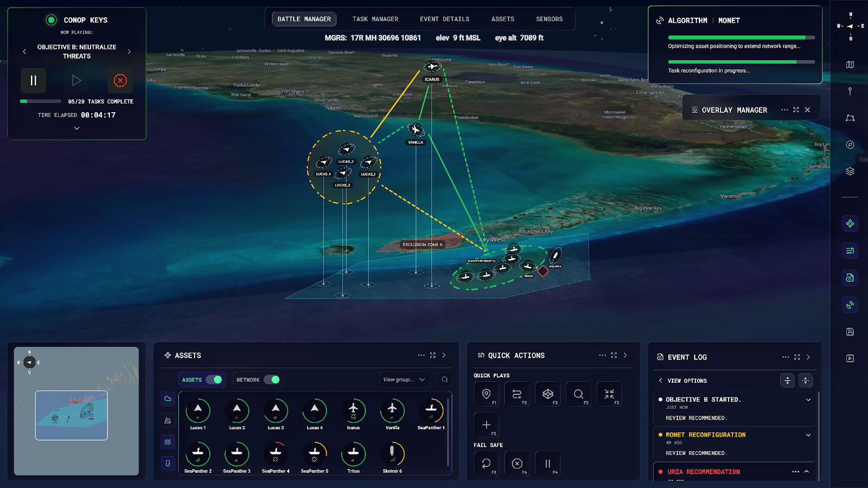Open the map icon in right sidebar
The image size is (868, 488).
pos(850,65)
